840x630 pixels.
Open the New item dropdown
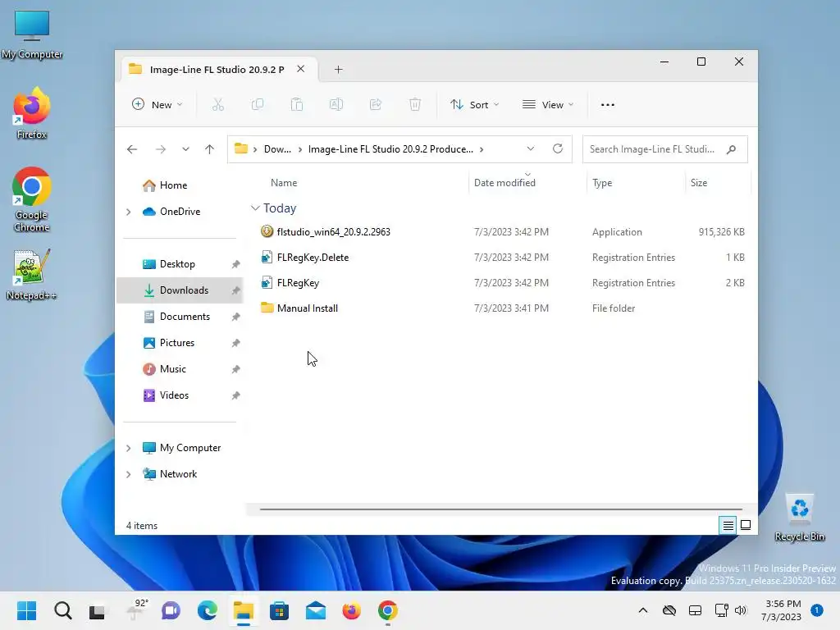(x=157, y=104)
